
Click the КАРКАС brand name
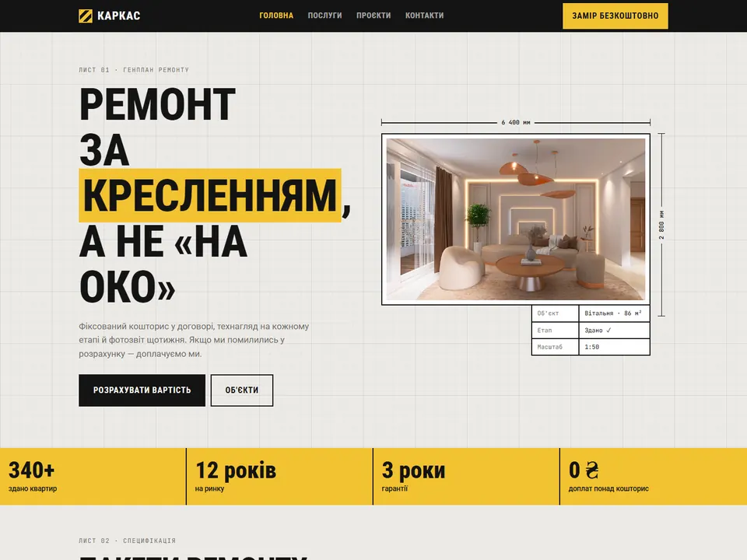[x=118, y=16]
